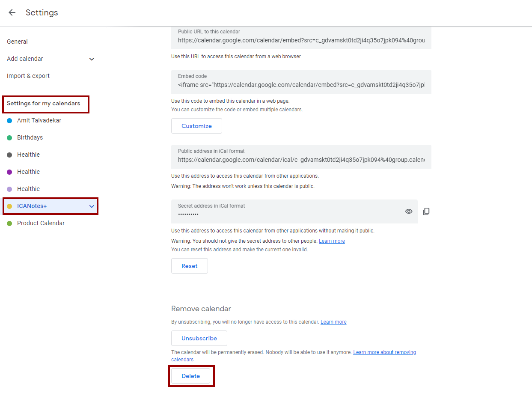Delete the ICANotes+ calendar
The height and width of the screenshot is (396, 532).
190,376
